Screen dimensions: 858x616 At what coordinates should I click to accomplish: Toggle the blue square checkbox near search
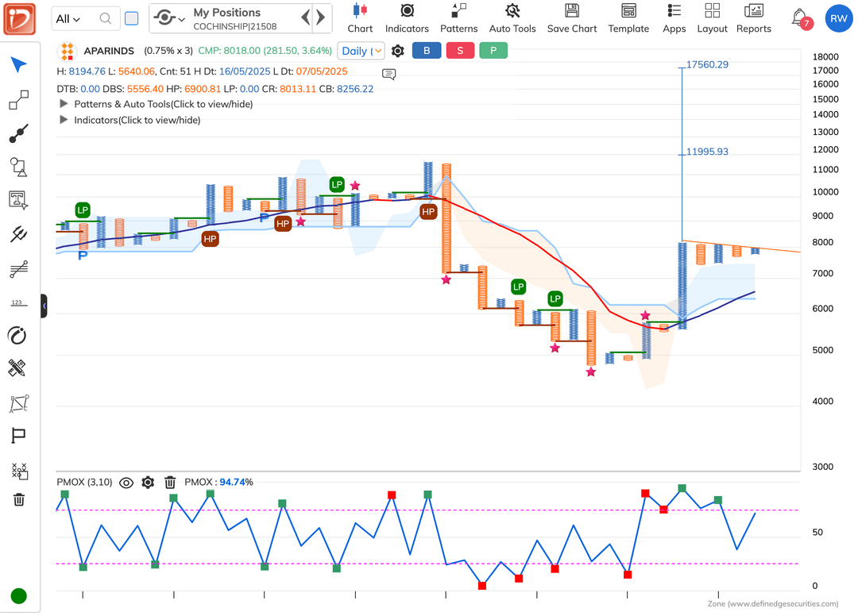coord(131,18)
